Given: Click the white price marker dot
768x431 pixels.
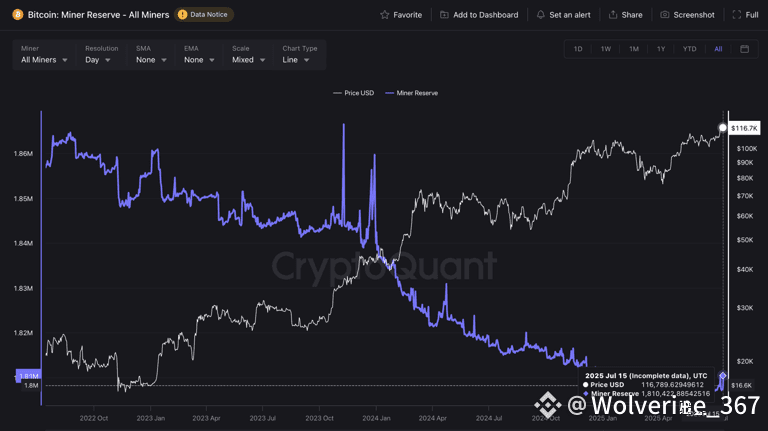Looking at the screenshot, I should [x=722, y=128].
